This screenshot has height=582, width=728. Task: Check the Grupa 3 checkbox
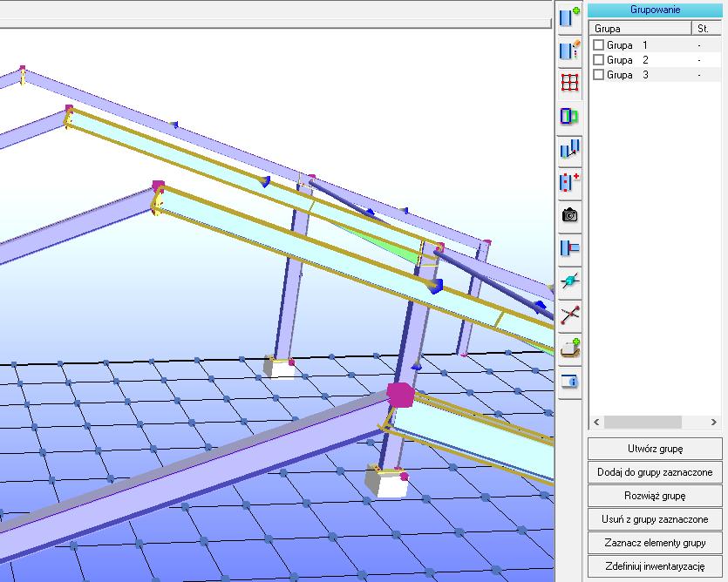[598, 75]
